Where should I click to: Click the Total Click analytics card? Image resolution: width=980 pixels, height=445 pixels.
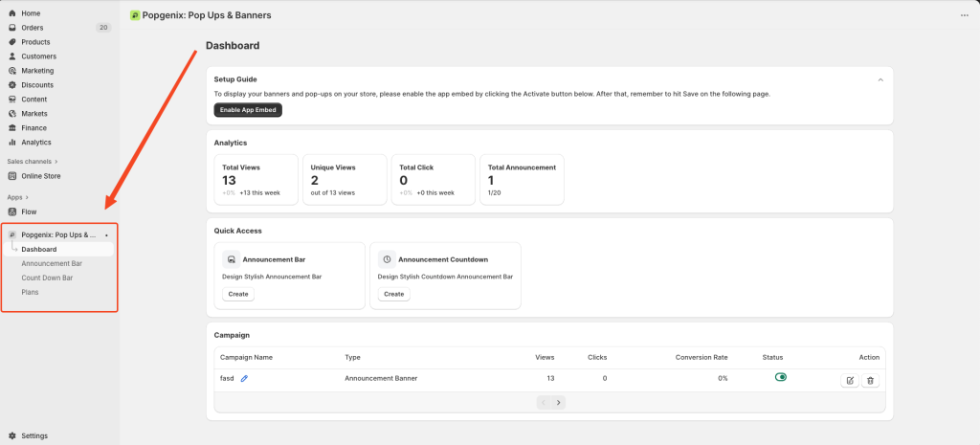(x=433, y=180)
